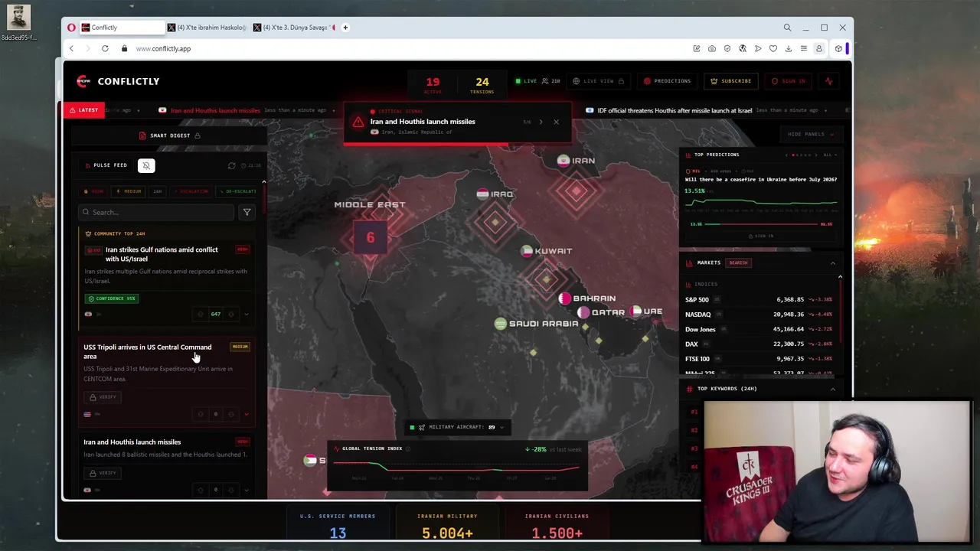The width and height of the screenshot is (980, 551).
Task: Go to previous top prediction arrow
Action: pos(786,155)
